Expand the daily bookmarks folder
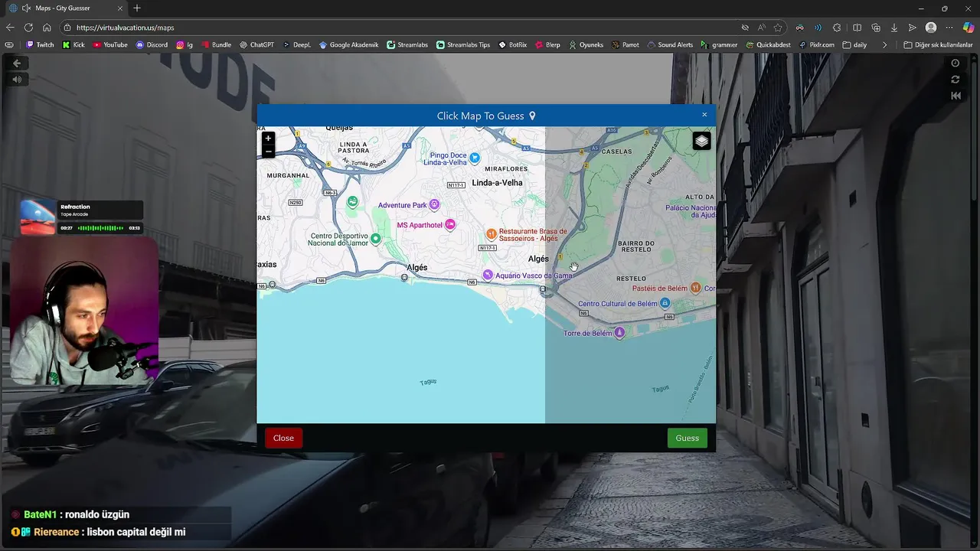 [x=854, y=44]
